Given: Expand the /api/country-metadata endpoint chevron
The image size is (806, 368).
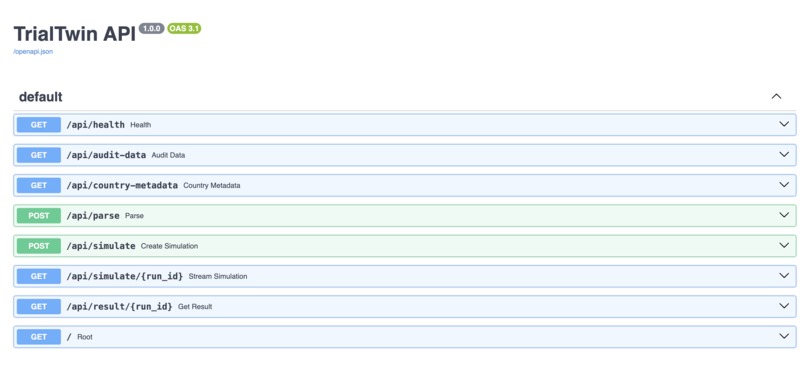Looking at the screenshot, I should click(784, 185).
